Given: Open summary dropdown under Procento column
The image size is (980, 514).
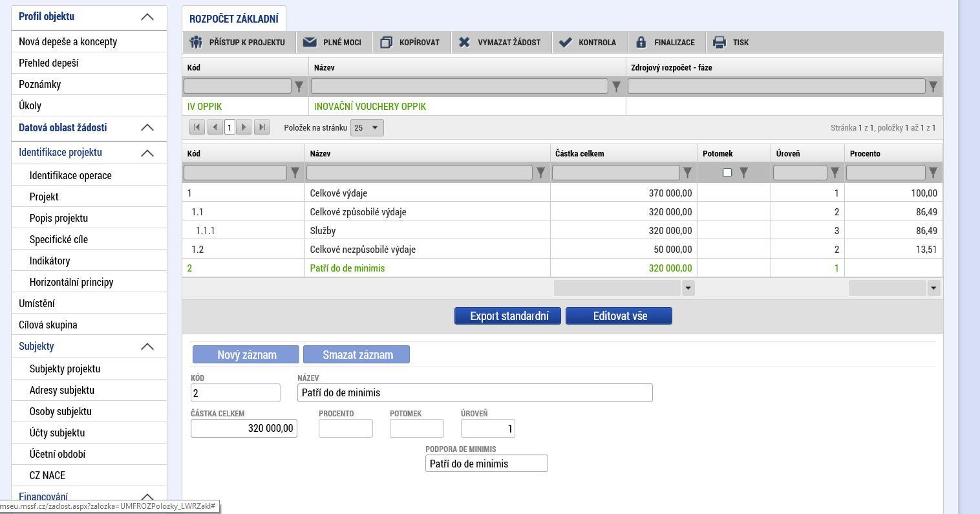Looking at the screenshot, I should tap(933, 288).
